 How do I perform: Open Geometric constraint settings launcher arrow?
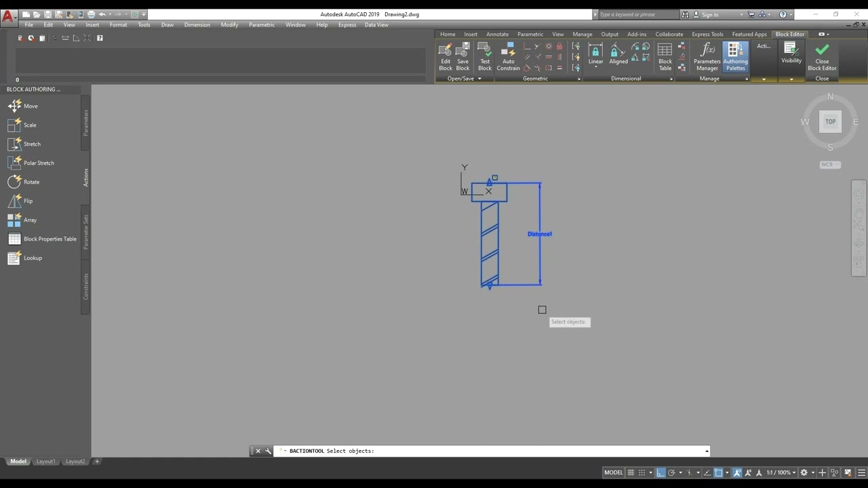pyautogui.click(x=578, y=79)
